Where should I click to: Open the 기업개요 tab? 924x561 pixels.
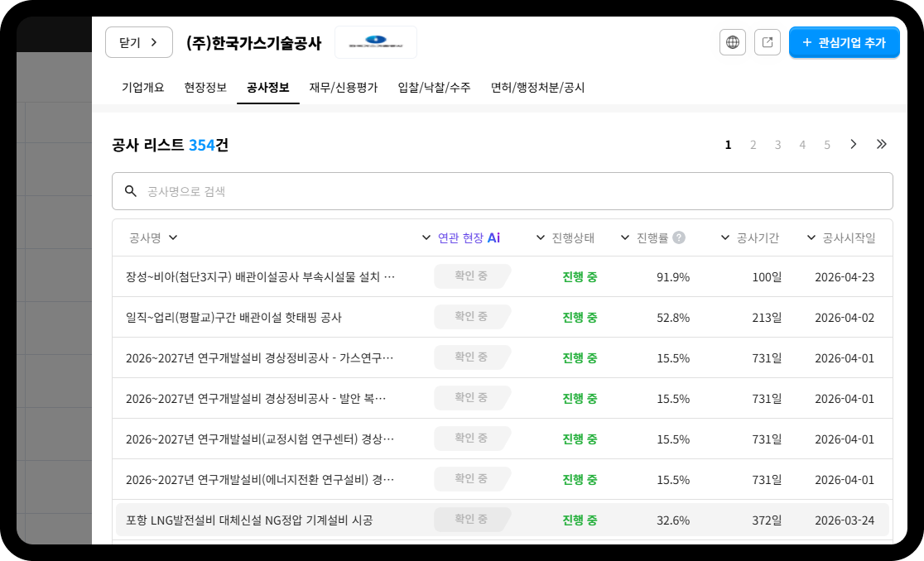[x=142, y=88]
